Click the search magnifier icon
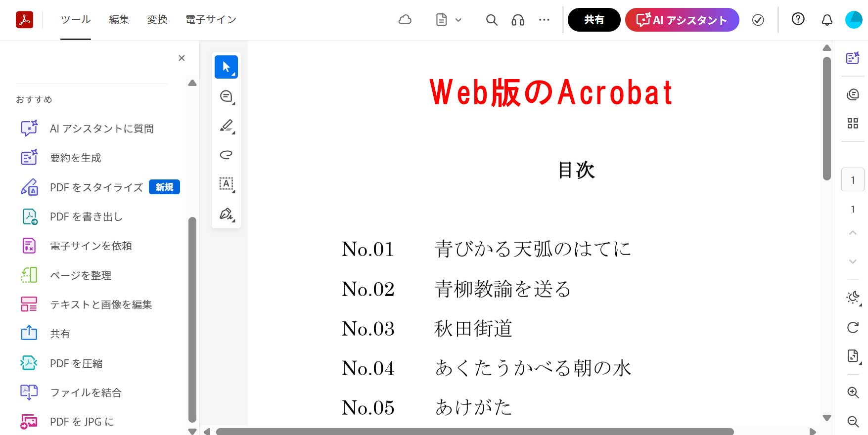Image resolution: width=868 pixels, height=435 pixels. [492, 20]
